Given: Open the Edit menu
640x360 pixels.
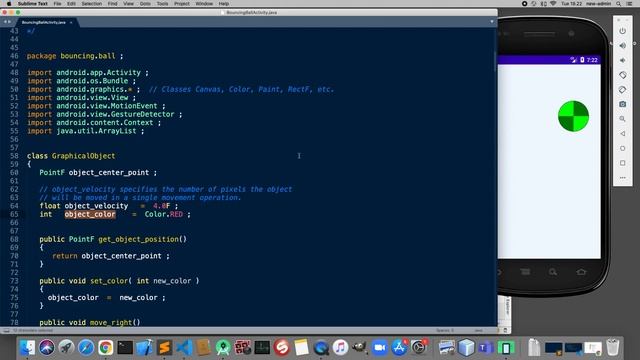Looking at the screenshot, I should (71, 3).
